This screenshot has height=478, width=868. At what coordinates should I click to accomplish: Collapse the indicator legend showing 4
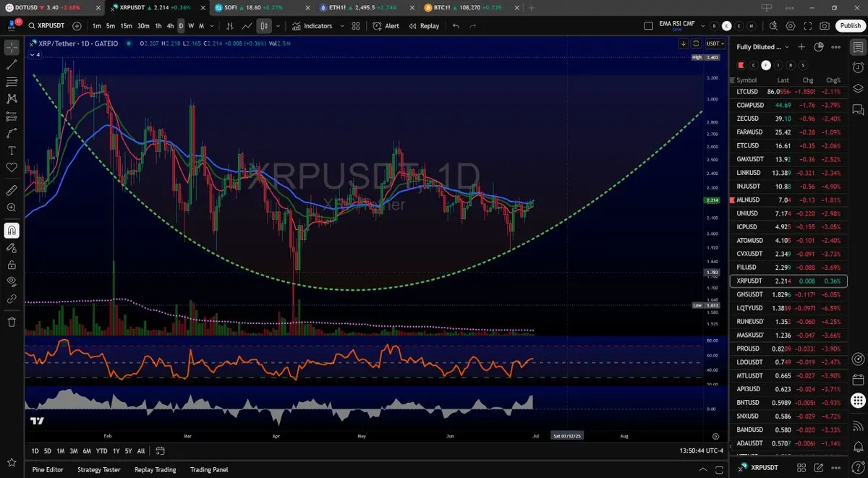(x=35, y=54)
